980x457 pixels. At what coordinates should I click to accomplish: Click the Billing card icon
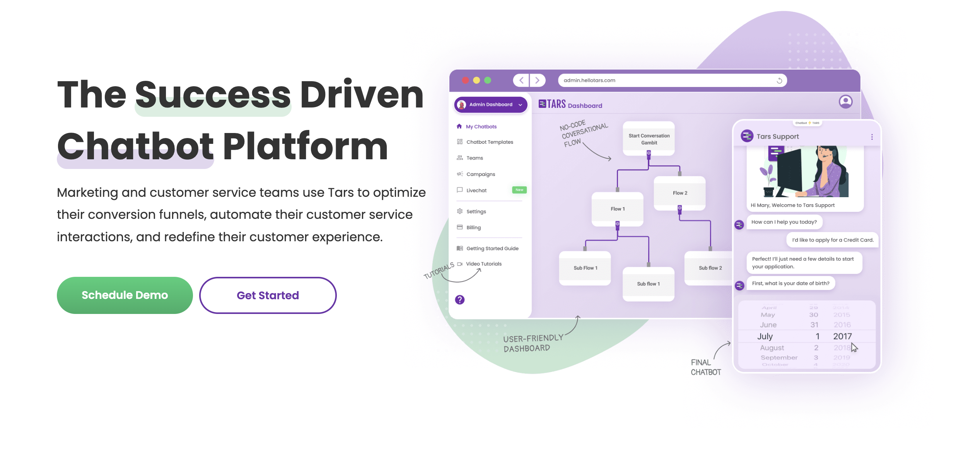(x=459, y=227)
